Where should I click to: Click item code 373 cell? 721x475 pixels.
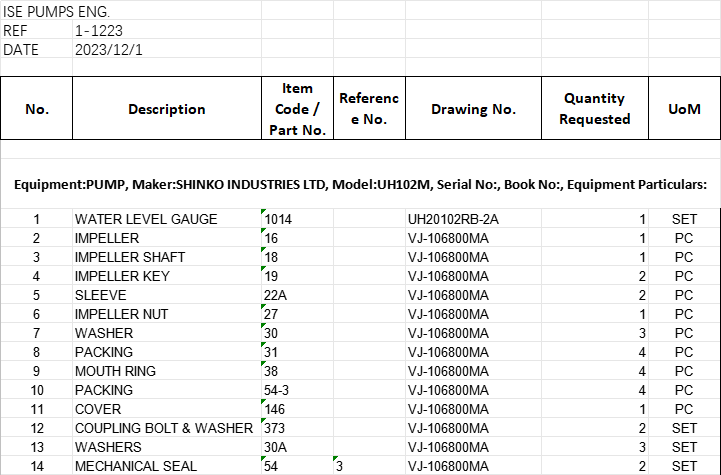tap(276, 428)
